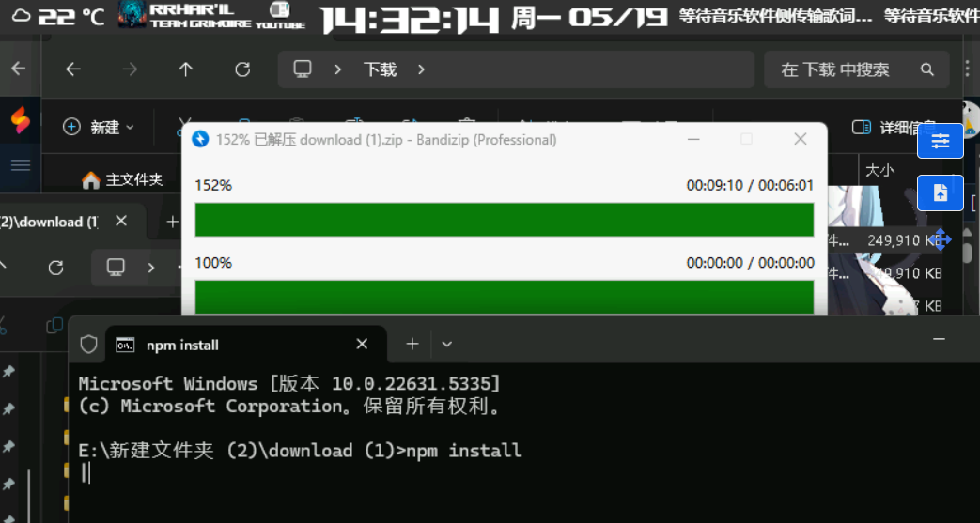The height and width of the screenshot is (523, 980).
Task: Click the 大小 column header
Action: pos(879,170)
